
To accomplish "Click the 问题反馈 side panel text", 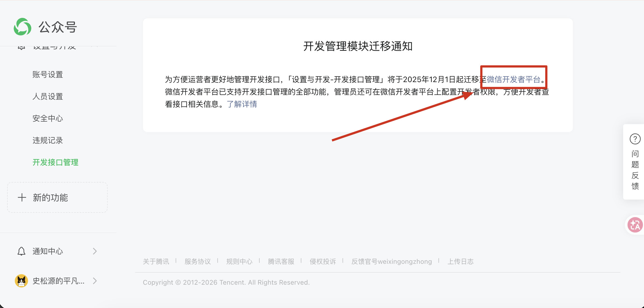I will pos(635,170).
